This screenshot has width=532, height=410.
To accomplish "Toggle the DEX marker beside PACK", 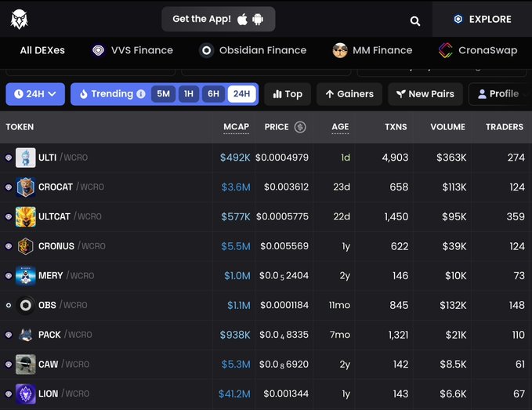I will pyautogui.click(x=9, y=335).
